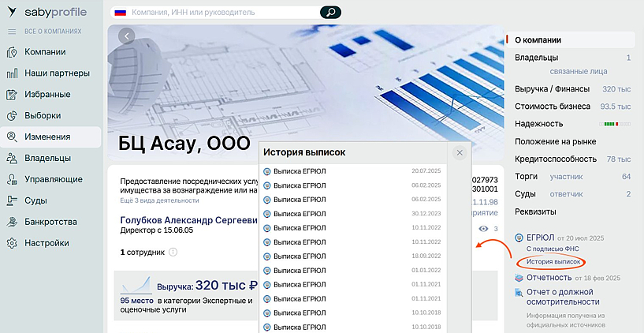Click the Избранные sidebar icon
This screenshot has width=644, height=333.
(x=12, y=95)
